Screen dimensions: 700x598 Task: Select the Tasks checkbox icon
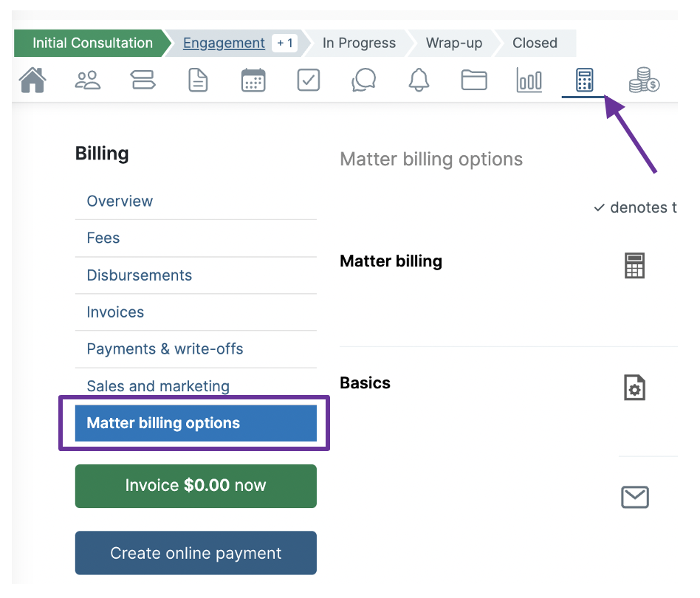tap(308, 80)
